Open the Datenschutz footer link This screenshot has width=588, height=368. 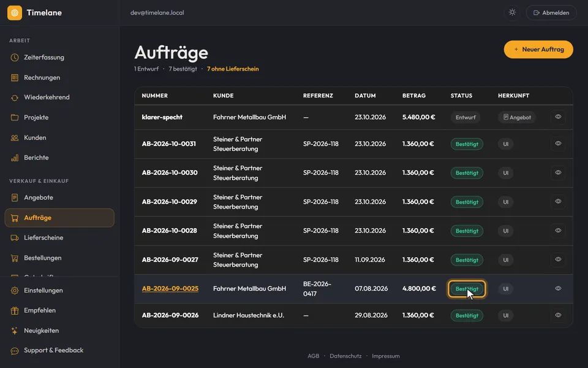(345, 356)
